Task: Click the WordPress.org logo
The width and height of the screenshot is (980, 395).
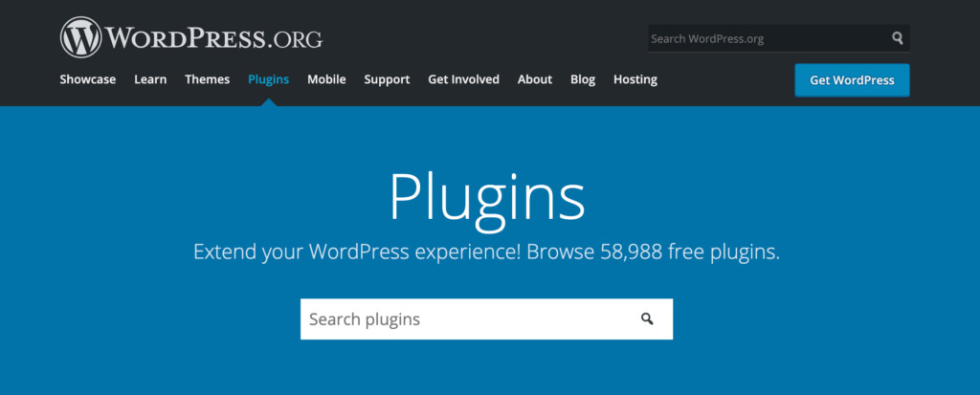Action: pos(191,37)
